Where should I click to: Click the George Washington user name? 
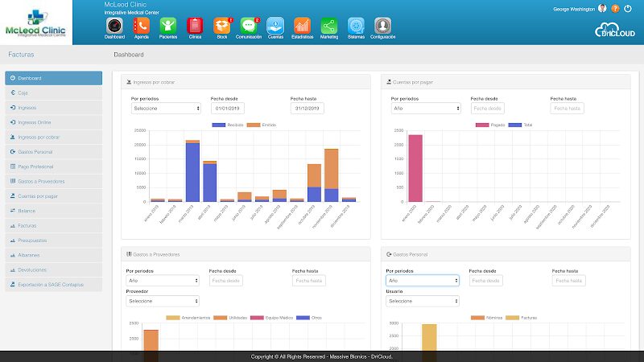coord(575,9)
